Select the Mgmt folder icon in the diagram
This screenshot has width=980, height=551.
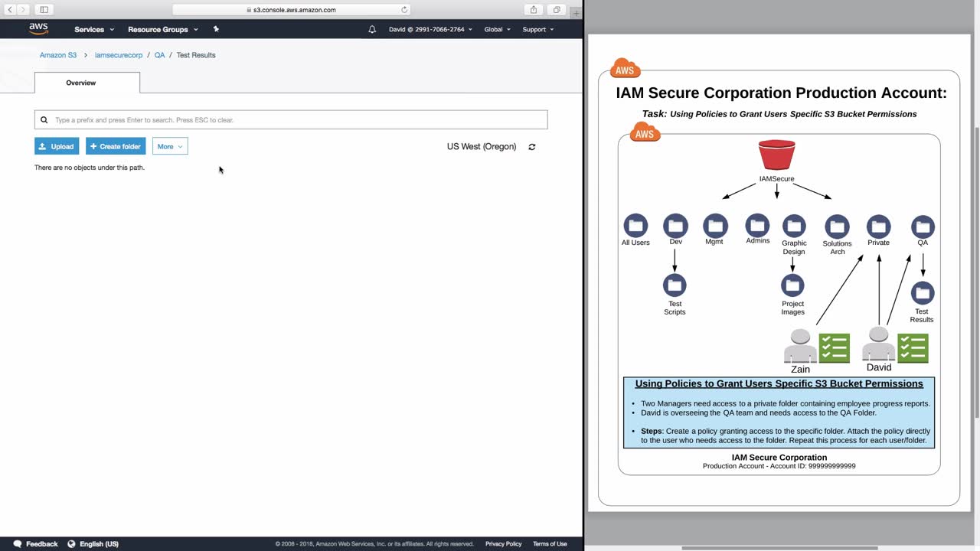tap(715, 226)
